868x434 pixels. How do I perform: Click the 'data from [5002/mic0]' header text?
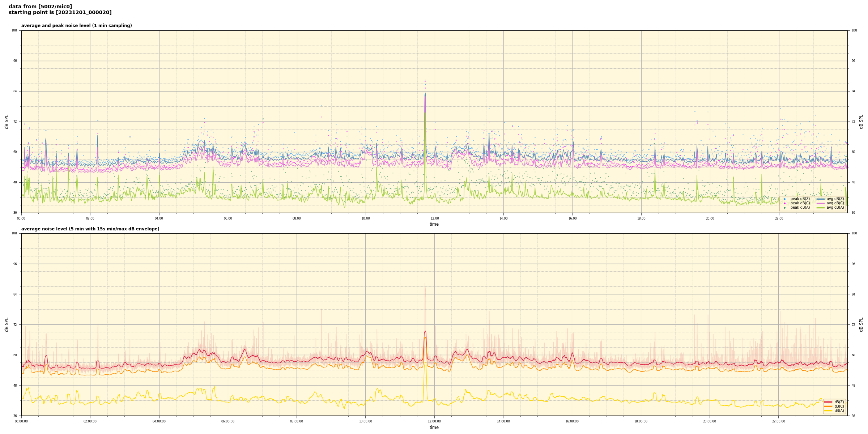pyautogui.click(x=40, y=7)
